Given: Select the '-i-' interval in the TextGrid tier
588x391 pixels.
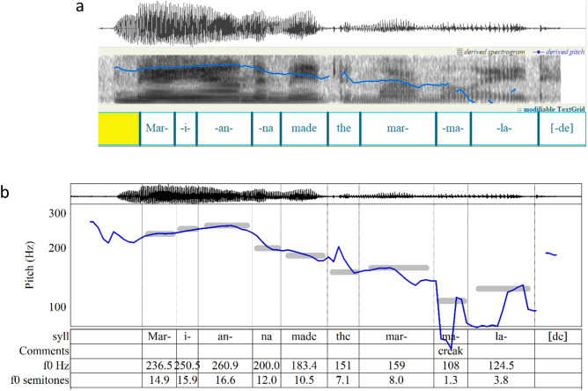Looking at the screenshot, I should (x=186, y=129).
